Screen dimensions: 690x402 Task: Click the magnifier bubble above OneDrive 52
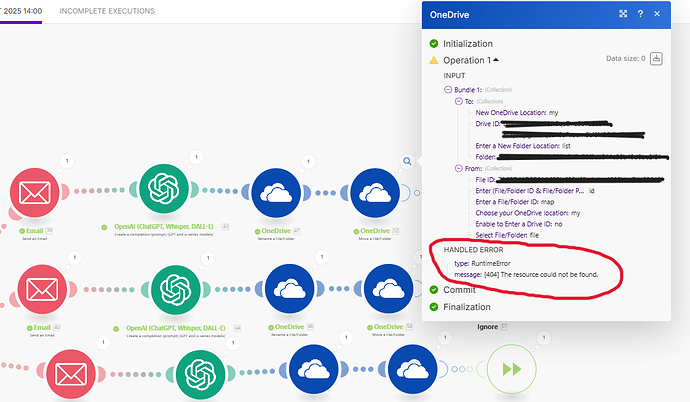(x=407, y=161)
